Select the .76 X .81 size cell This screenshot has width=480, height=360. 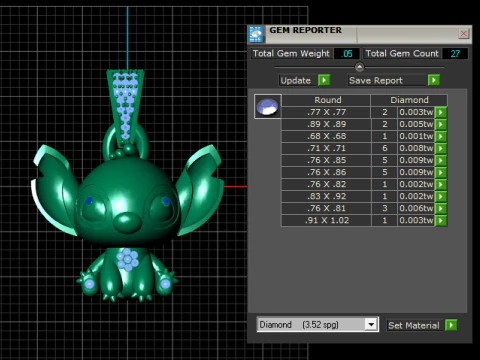tap(326, 208)
